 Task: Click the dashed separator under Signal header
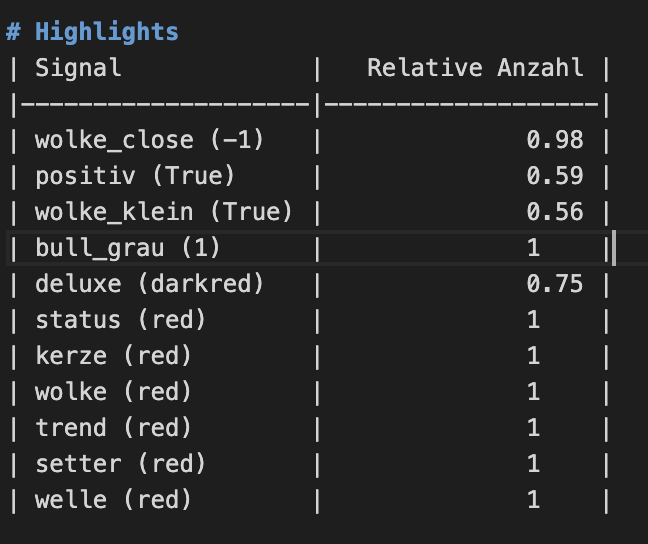coord(165,104)
